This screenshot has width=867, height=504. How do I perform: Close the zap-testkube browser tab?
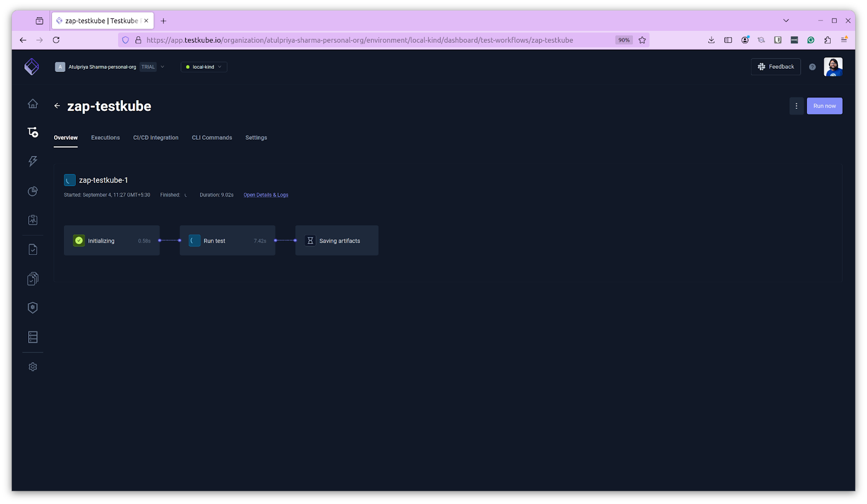pos(146,21)
